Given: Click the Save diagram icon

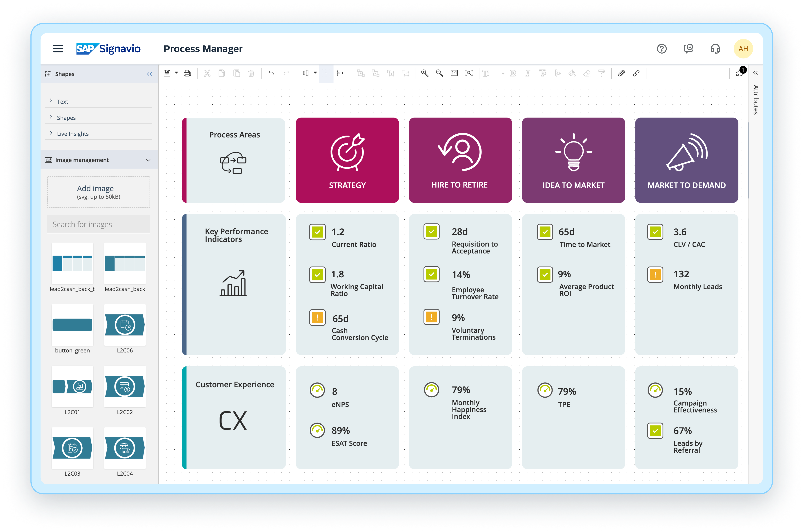Looking at the screenshot, I should 167,73.
